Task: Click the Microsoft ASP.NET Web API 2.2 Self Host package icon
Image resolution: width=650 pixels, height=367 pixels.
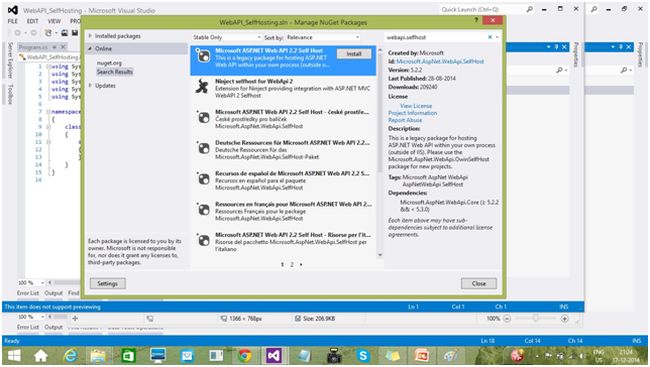Action: point(203,56)
